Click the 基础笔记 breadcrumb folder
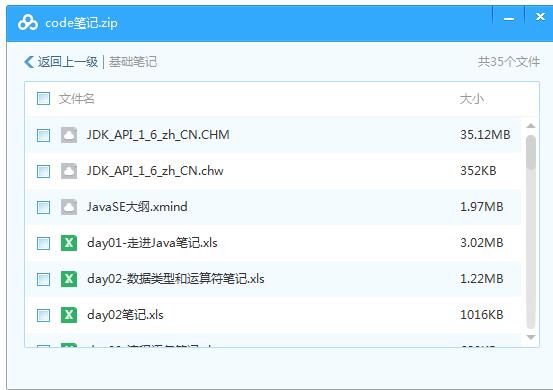Viewport: 553px width, 390px height. (x=133, y=62)
